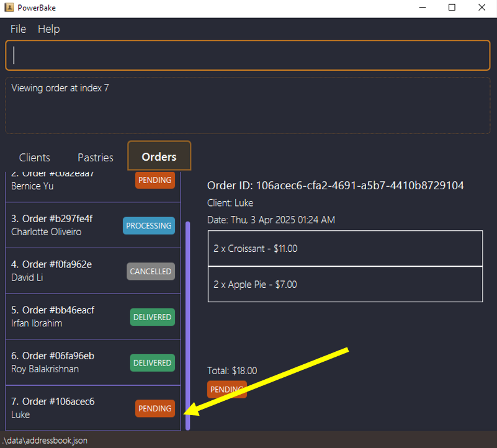Click the 2 x Croissant order item
Image resolution: width=497 pixels, height=448 pixels.
click(x=345, y=248)
